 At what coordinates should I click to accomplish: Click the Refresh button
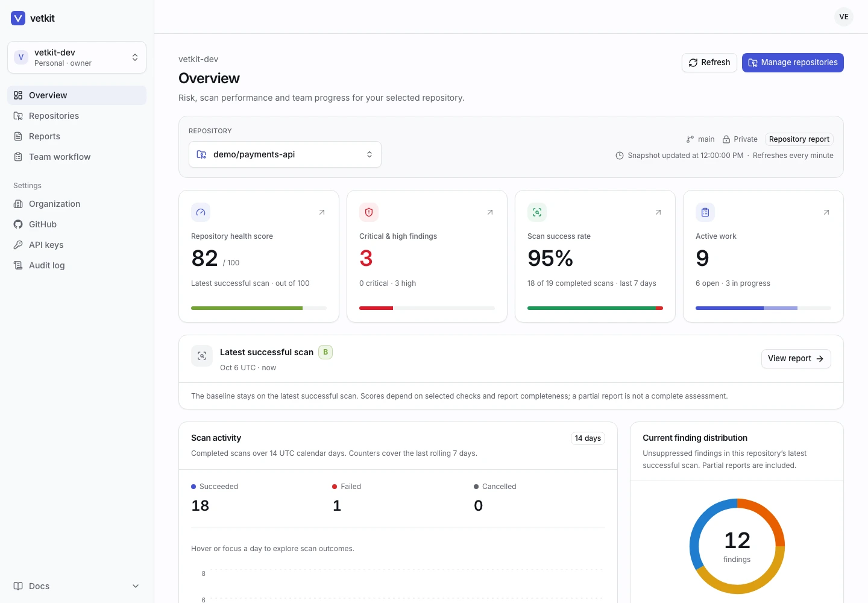point(709,63)
